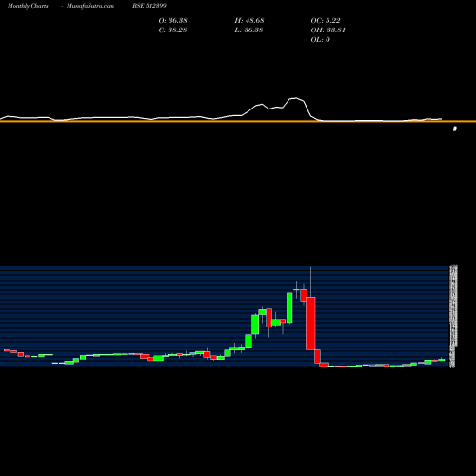476x476 pixels.
Task: Click the 'OH: 33.81' value
Action: coord(328,30)
